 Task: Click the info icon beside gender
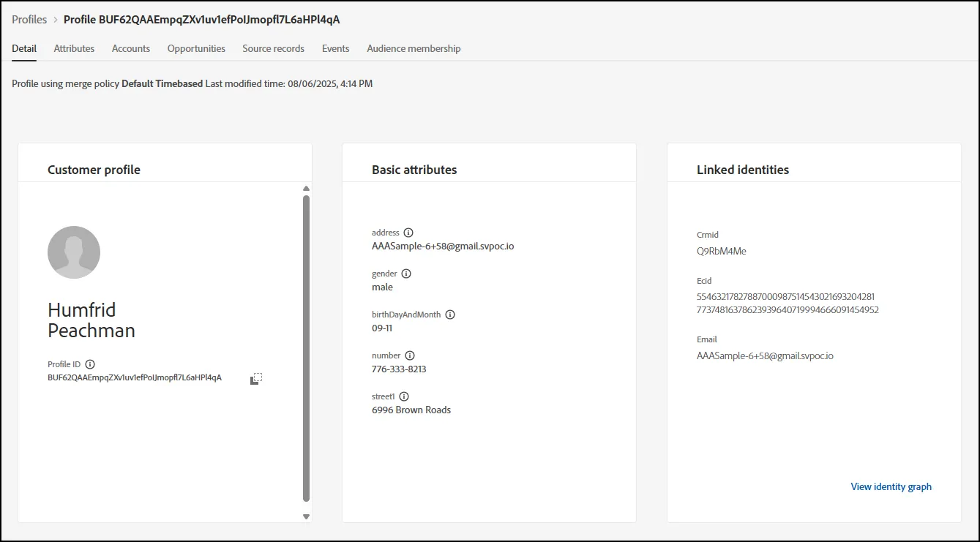(x=406, y=274)
